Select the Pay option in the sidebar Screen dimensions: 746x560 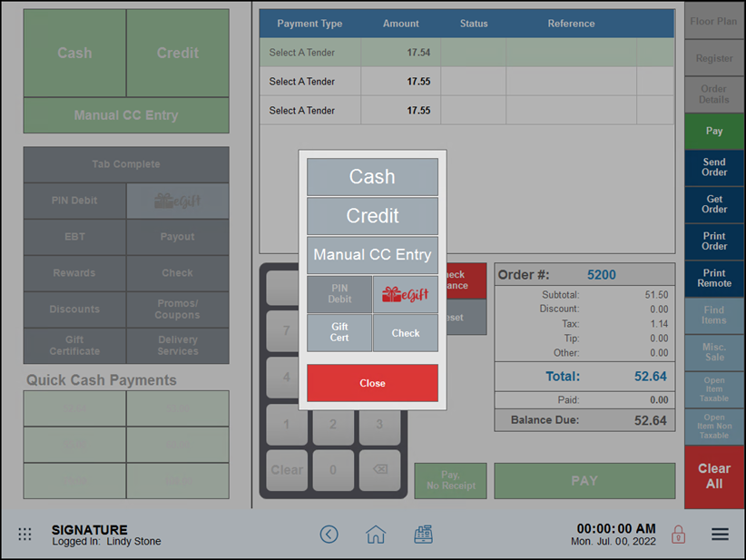point(713,131)
